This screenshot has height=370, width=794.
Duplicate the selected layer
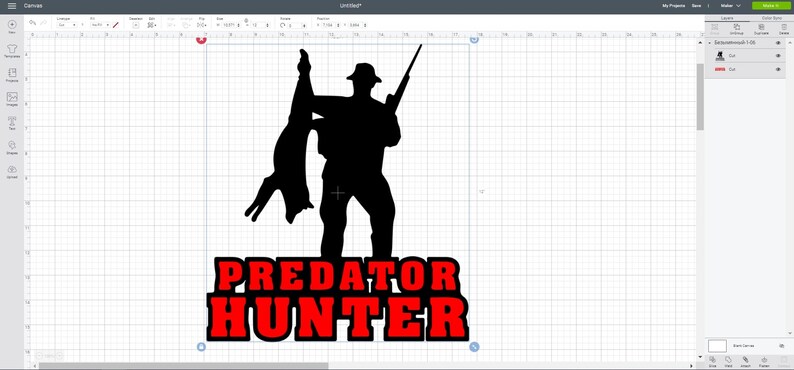(x=761, y=29)
